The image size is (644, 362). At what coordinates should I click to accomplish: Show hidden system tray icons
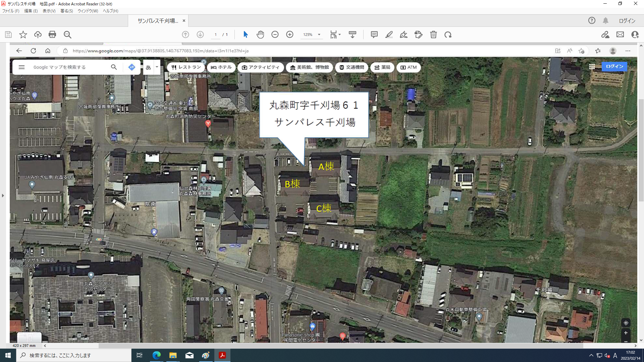tap(591, 355)
